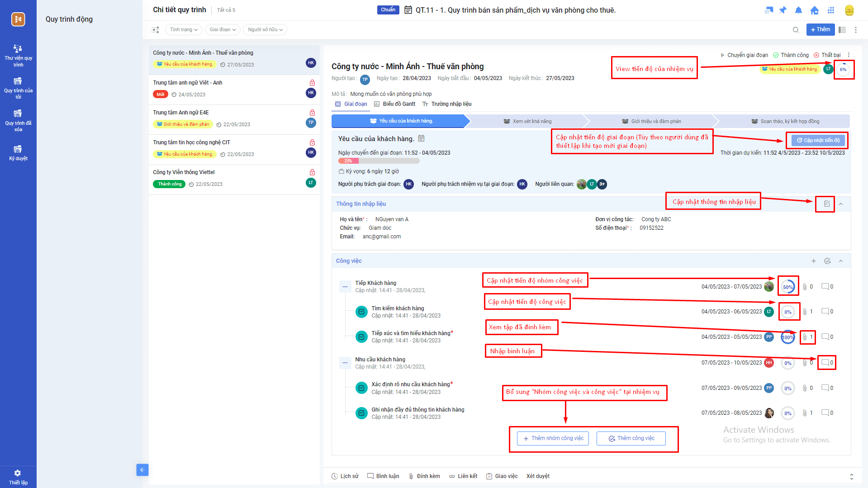The image size is (868, 488).
Task: Collapse the left panel arrow button
Action: pyautogui.click(x=142, y=470)
